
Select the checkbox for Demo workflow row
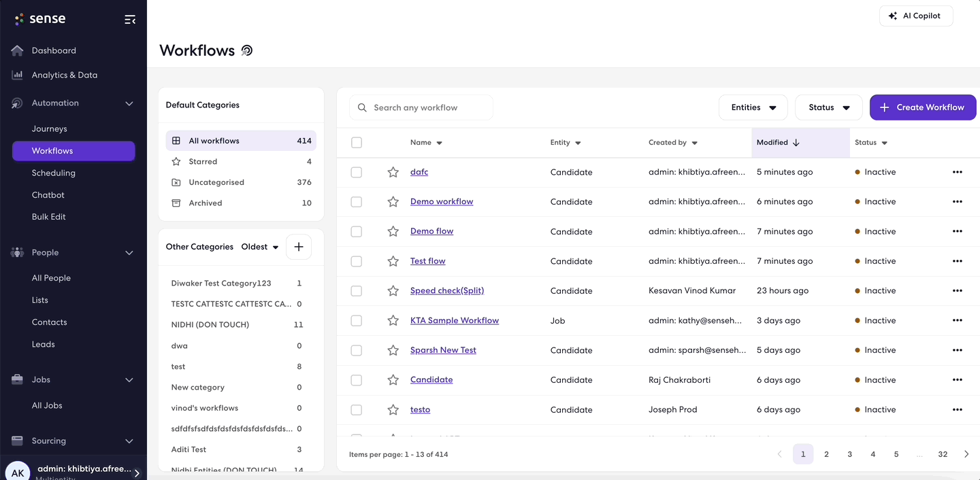click(356, 201)
